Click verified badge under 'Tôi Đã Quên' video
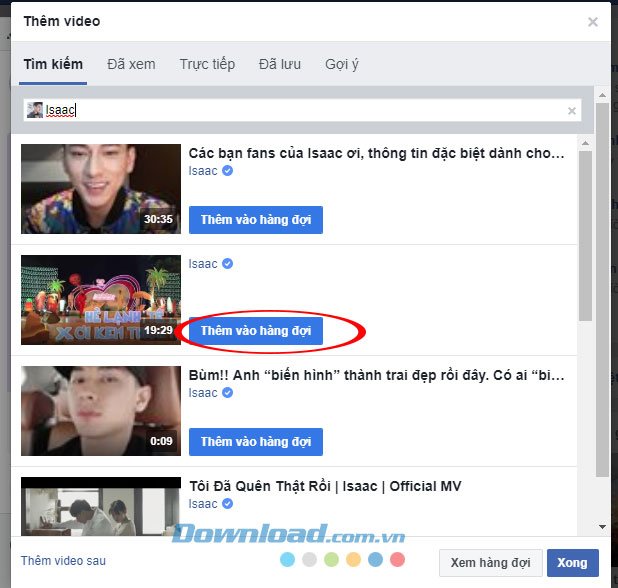Screen dimensions: 618x588 tap(227, 504)
